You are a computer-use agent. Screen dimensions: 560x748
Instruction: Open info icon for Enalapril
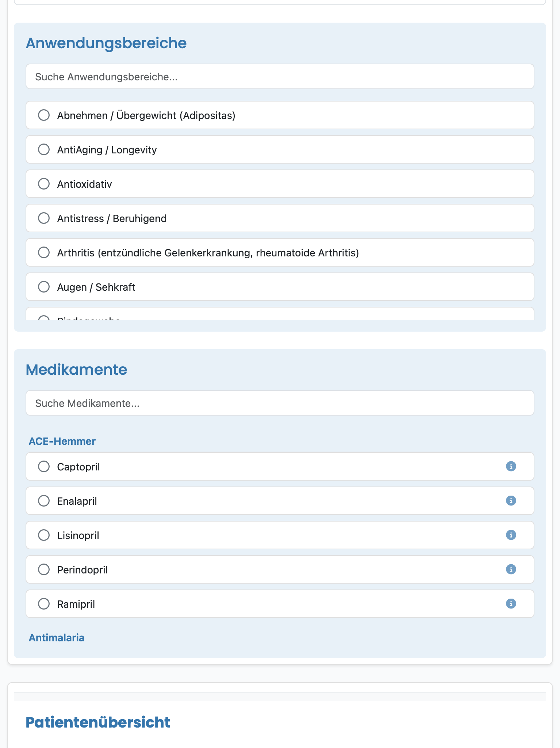coord(511,501)
